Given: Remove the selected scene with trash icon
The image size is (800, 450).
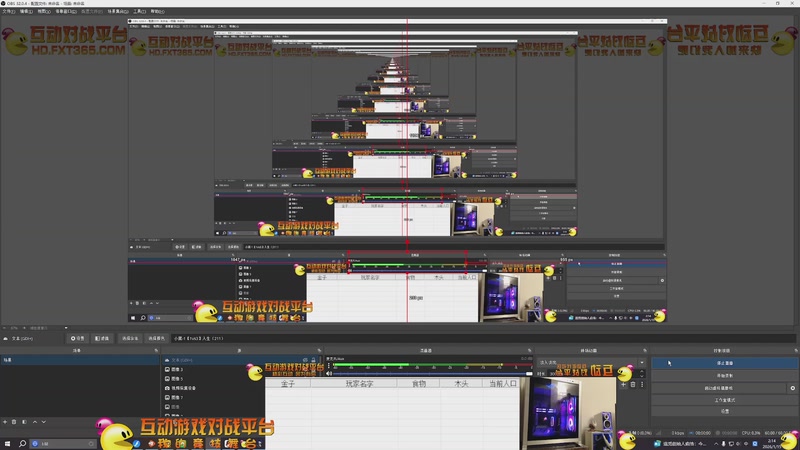Looking at the screenshot, I should click(x=14, y=422).
